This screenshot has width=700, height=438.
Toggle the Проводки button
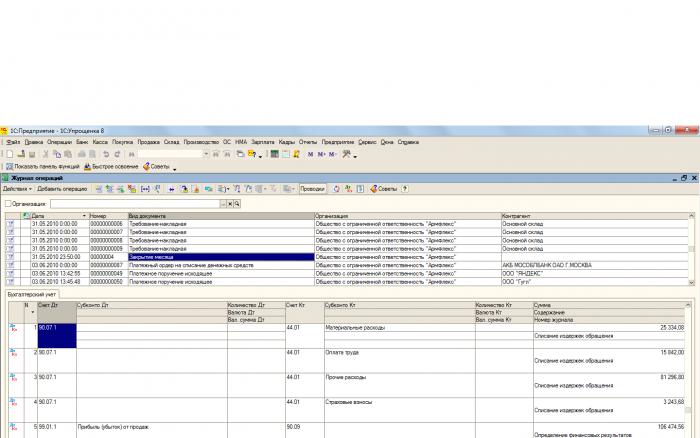(312, 189)
